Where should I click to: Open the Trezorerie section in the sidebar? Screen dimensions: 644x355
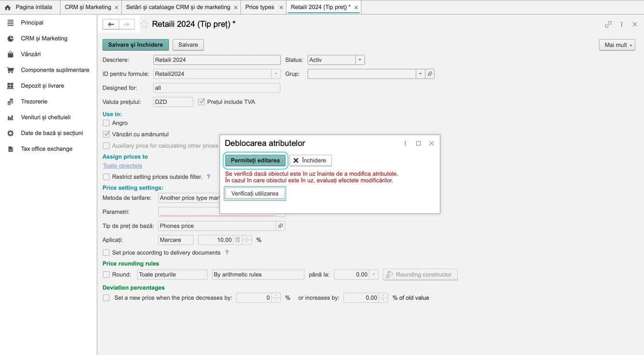pyautogui.click(x=34, y=102)
